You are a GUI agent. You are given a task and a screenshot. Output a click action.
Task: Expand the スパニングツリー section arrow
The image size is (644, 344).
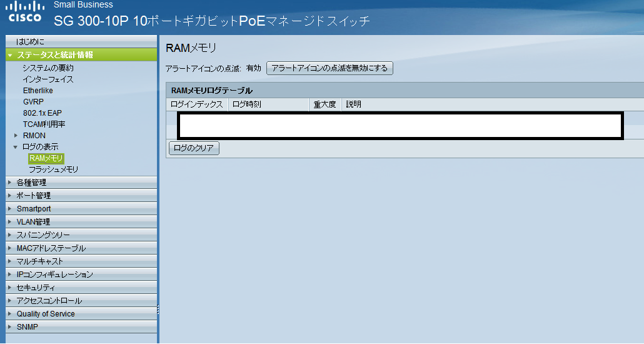pyautogui.click(x=10, y=235)
